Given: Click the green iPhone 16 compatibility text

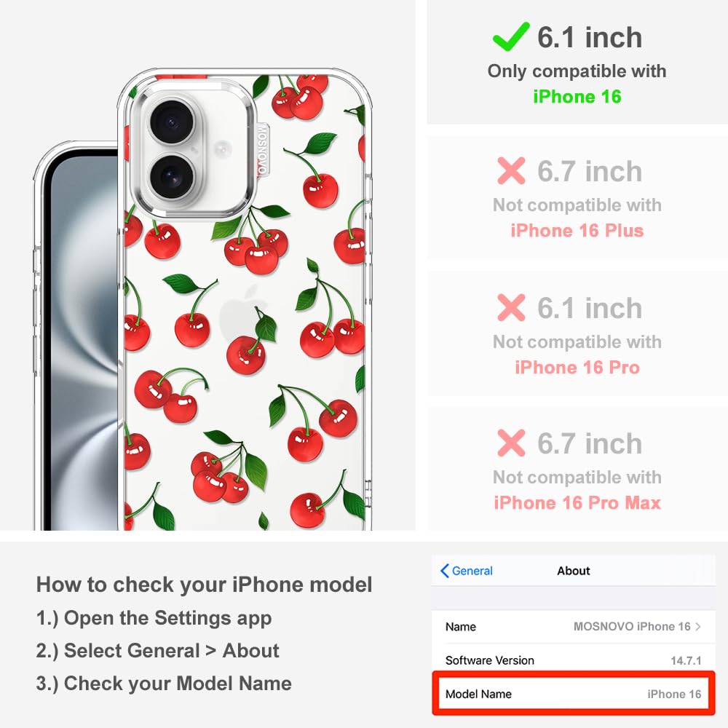Looking at the screenshot, I should 577,97.
